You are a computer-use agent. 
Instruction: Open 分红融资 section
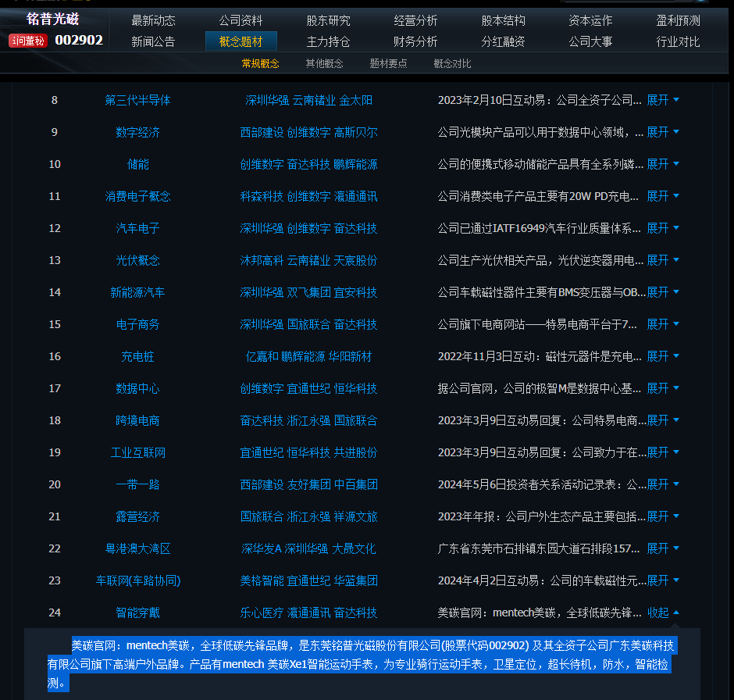[x=503, y=41]
